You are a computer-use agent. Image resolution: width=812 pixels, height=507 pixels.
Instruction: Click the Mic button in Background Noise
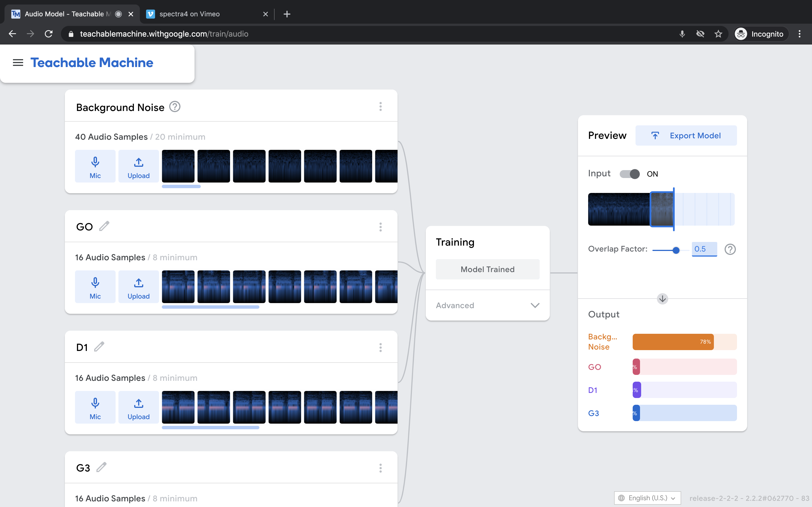coord(95,166)
